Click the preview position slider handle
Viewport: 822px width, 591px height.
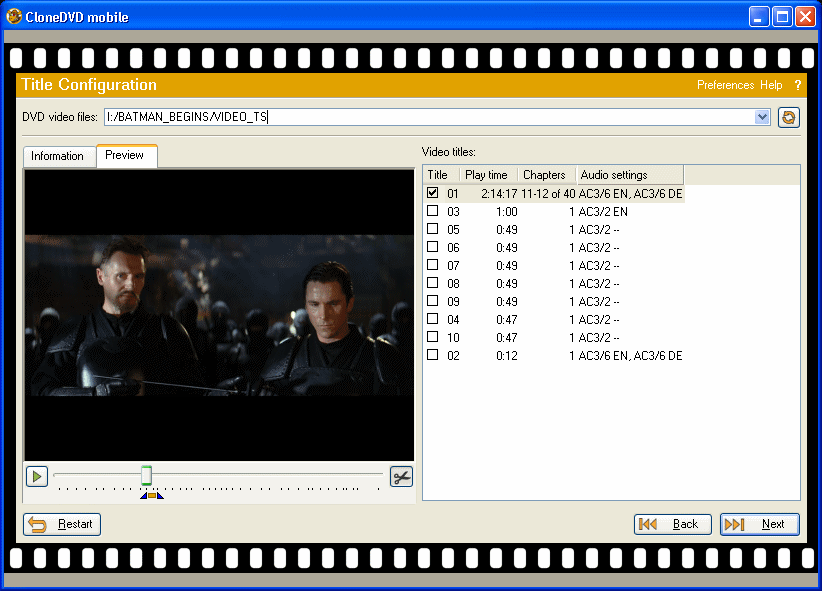click(x=146, y=475)
